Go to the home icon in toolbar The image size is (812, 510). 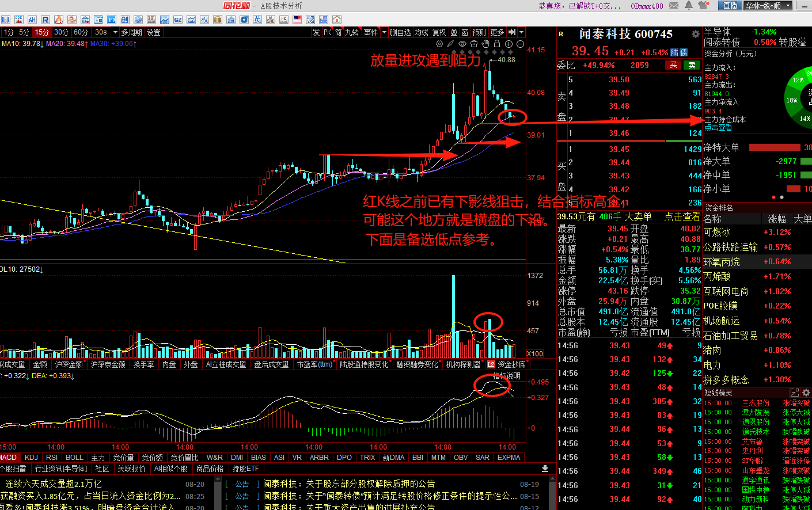click(x=337, y=20)
